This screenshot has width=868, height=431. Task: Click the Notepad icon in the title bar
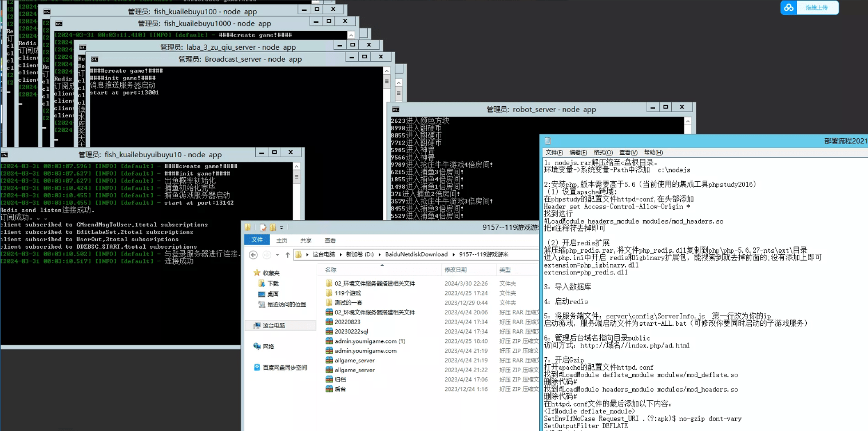coord(548,141)
